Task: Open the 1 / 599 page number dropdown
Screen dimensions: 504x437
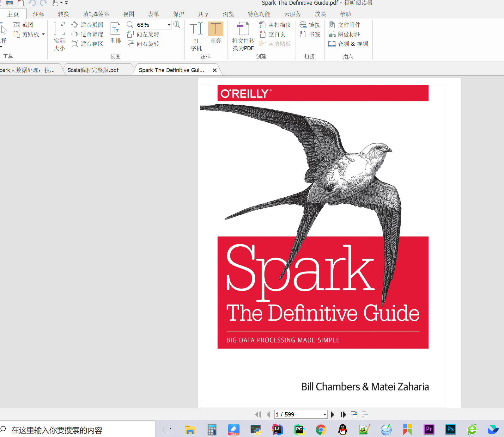Action: (325, 414)
